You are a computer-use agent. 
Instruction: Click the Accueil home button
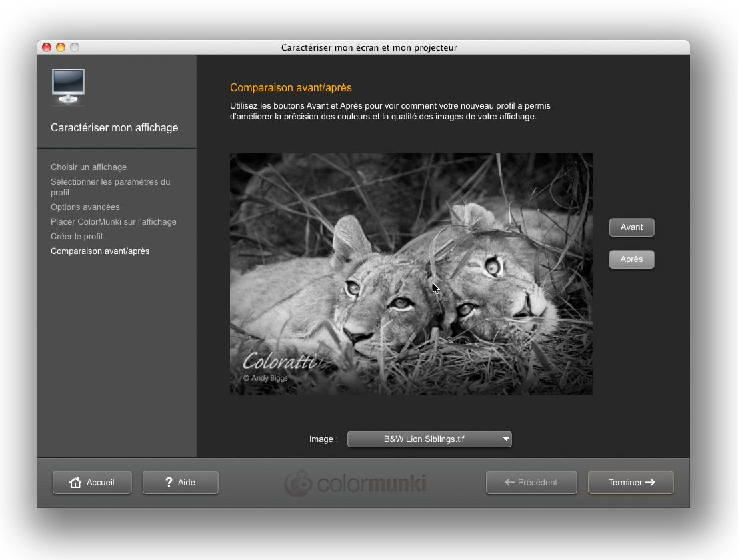92,483
